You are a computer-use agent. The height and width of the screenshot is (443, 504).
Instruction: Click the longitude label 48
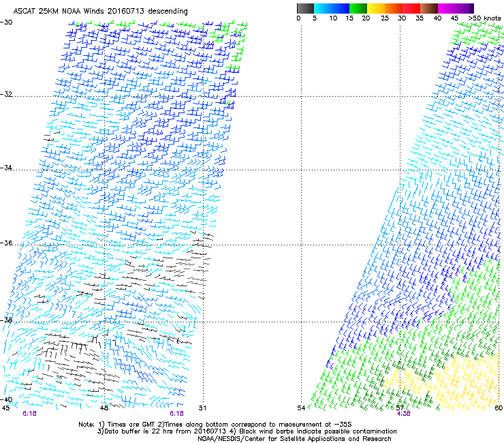pos(104,408)
